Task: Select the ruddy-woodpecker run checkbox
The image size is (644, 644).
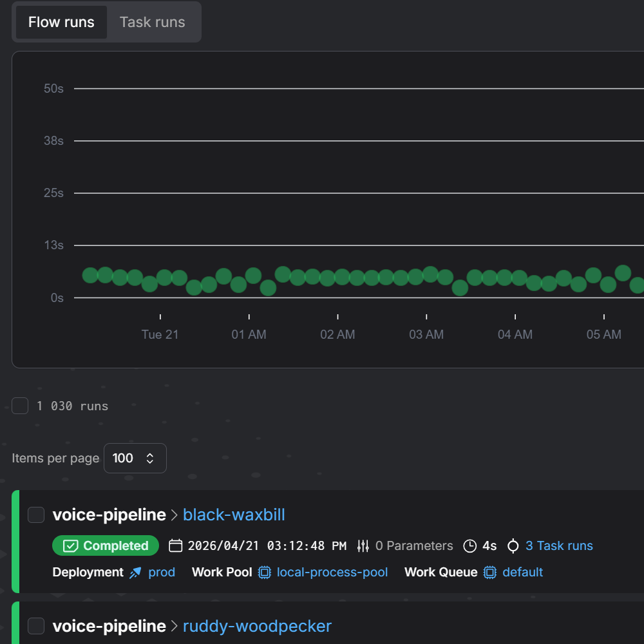Action: 36,626
